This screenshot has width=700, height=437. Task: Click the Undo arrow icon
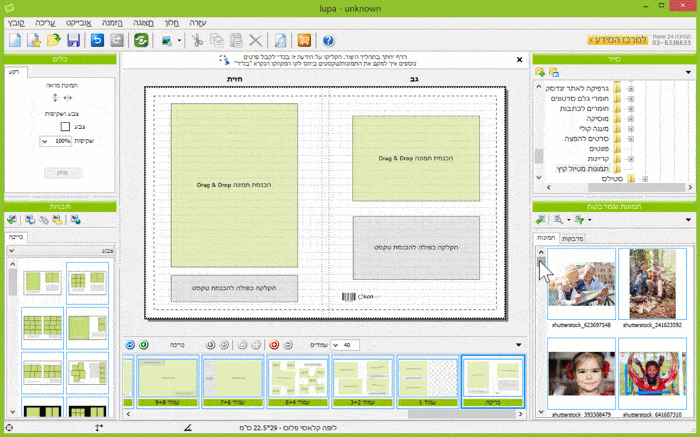click(x=97, y=41)
